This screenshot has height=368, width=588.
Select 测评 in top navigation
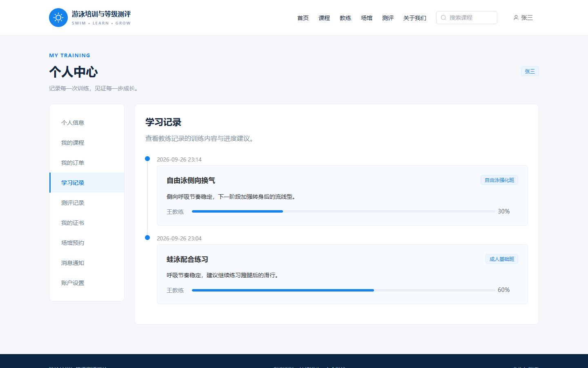tap(388, 18)
